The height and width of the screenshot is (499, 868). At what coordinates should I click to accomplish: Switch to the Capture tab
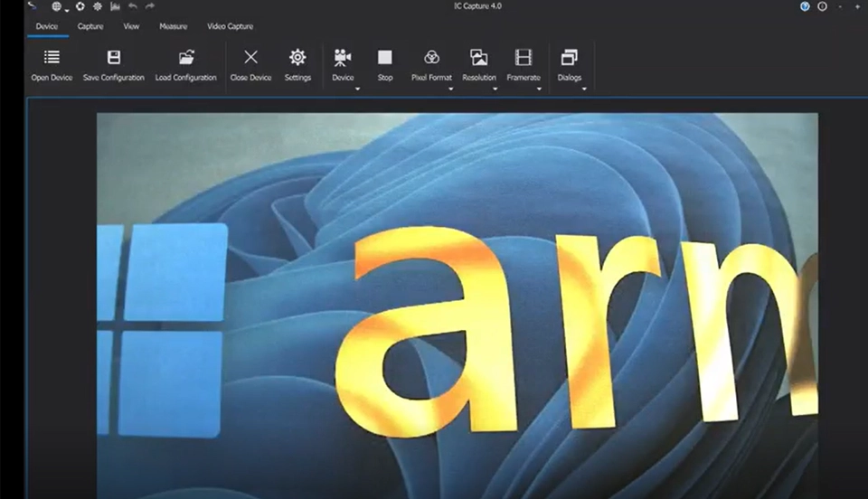click(90, 26)
